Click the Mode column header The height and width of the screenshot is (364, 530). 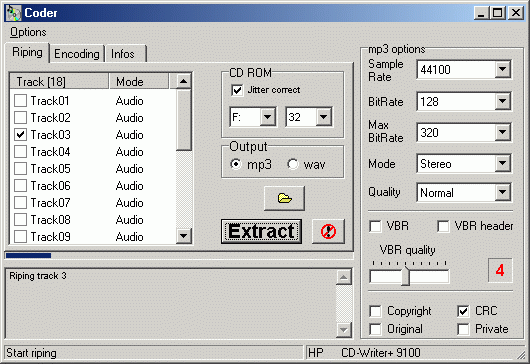[139, 81]
